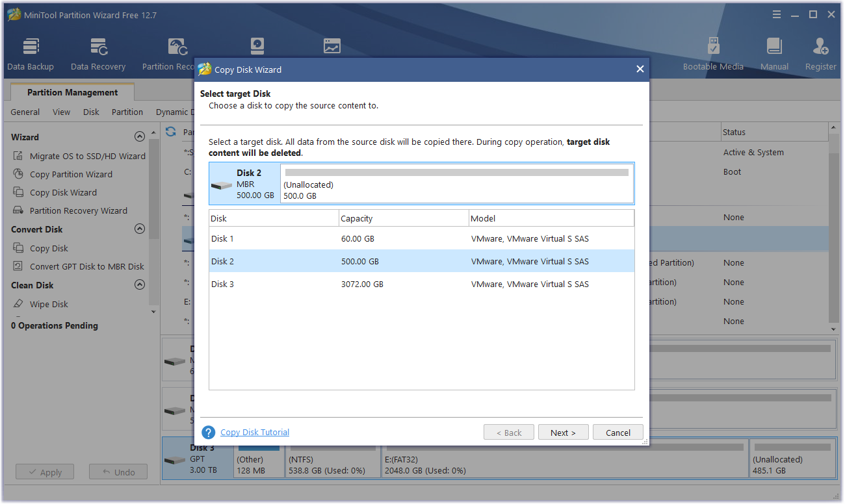845x504 pixels.
Task: Click Migrate OS to SSD/HD Wizard icon
Action: pos(18,156)
